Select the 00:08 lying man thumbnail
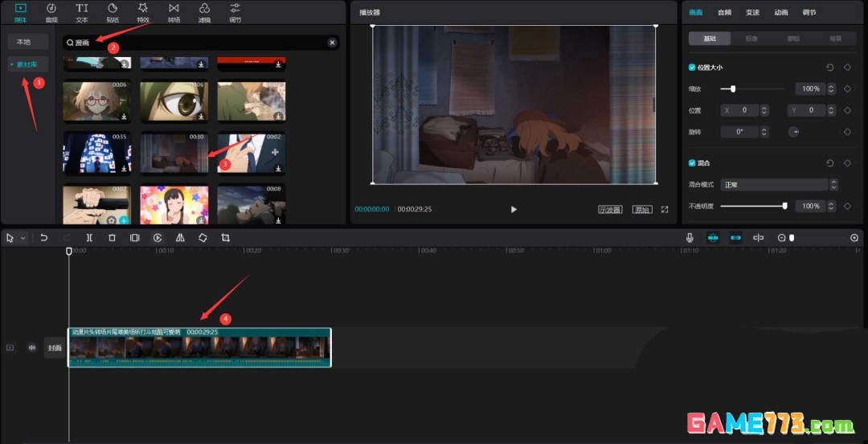The image size is (868, 444). (252, 204)
